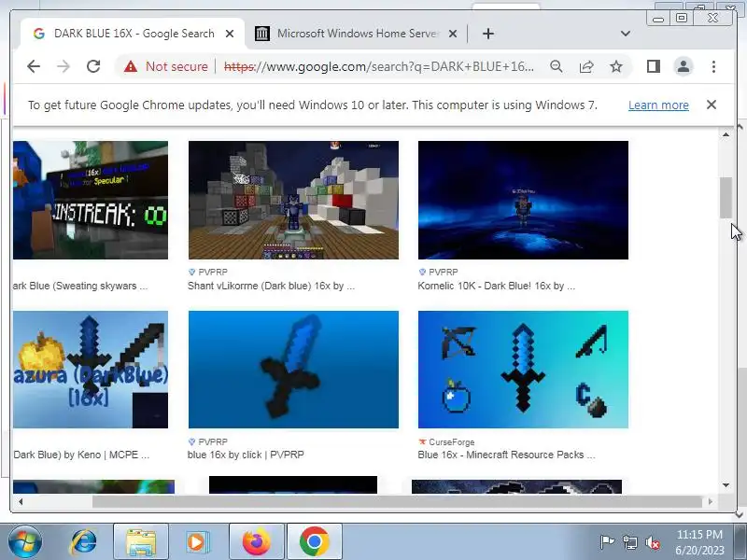Launch Firefox from the taskbar
This screenshot has height=560, width=747.
click(x=256, y=542)
